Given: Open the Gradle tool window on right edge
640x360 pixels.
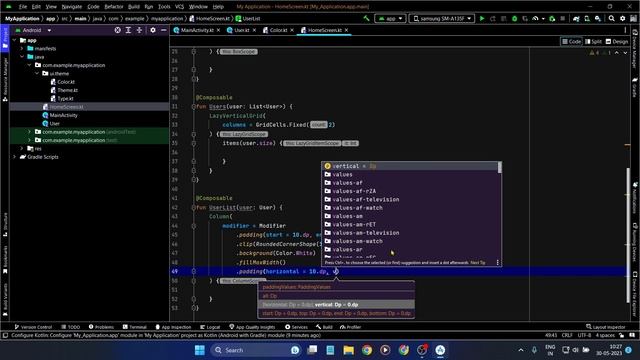Looking at the screenshot, I should tap(635, 87).
